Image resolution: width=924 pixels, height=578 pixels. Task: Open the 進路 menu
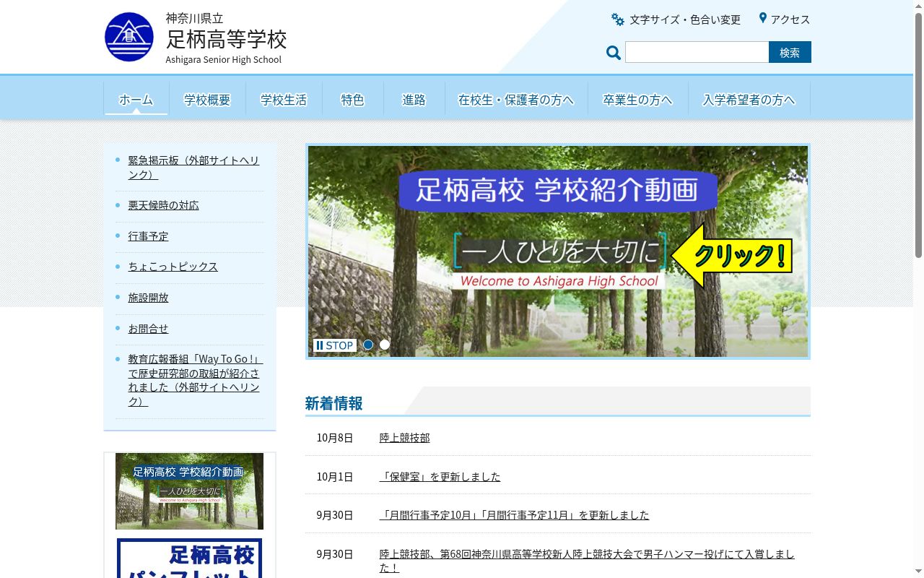[x=414, y=100]
